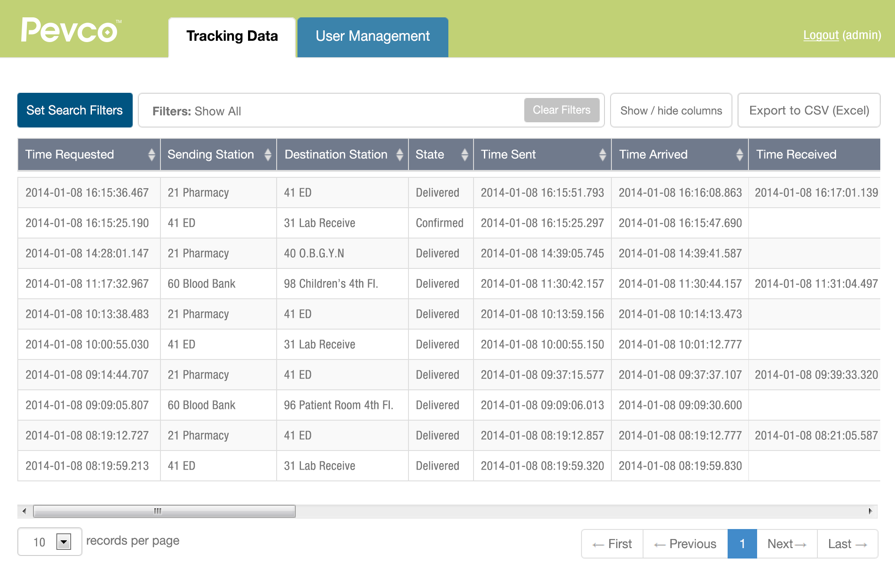Click the Pevco logo
The width and height of the screenshot is (895, 588).
click(69, 30)
